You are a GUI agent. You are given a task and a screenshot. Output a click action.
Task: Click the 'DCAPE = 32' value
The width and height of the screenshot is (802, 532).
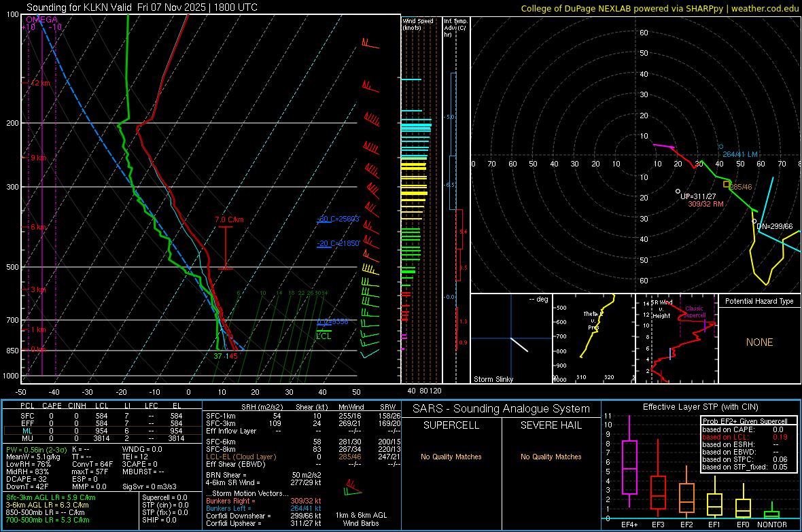[x=26, y=479]
